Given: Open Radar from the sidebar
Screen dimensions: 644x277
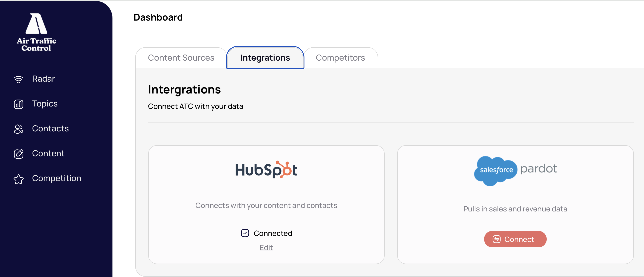Looking at the screenshot, I should pyautogui.click(x=43, y=79).
